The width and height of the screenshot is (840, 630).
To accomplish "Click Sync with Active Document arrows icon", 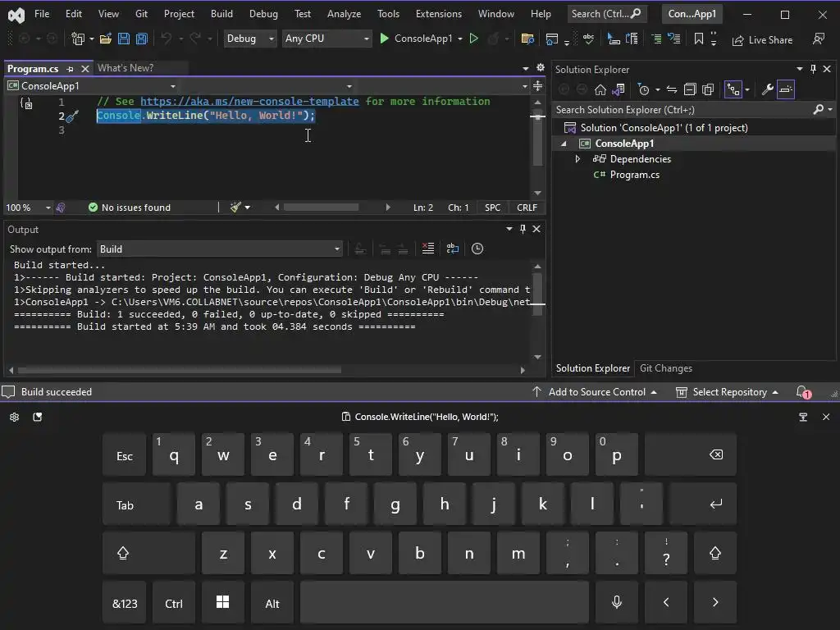I will 672,89.
